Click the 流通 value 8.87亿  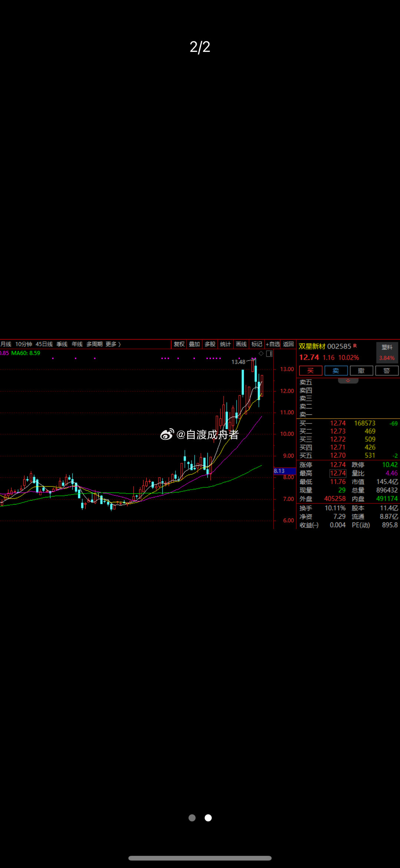(x=389, y=516)
